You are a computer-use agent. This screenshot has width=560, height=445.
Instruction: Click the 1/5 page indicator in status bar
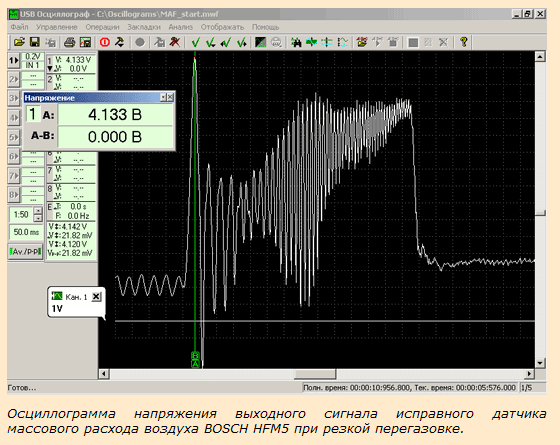[527, 388]
